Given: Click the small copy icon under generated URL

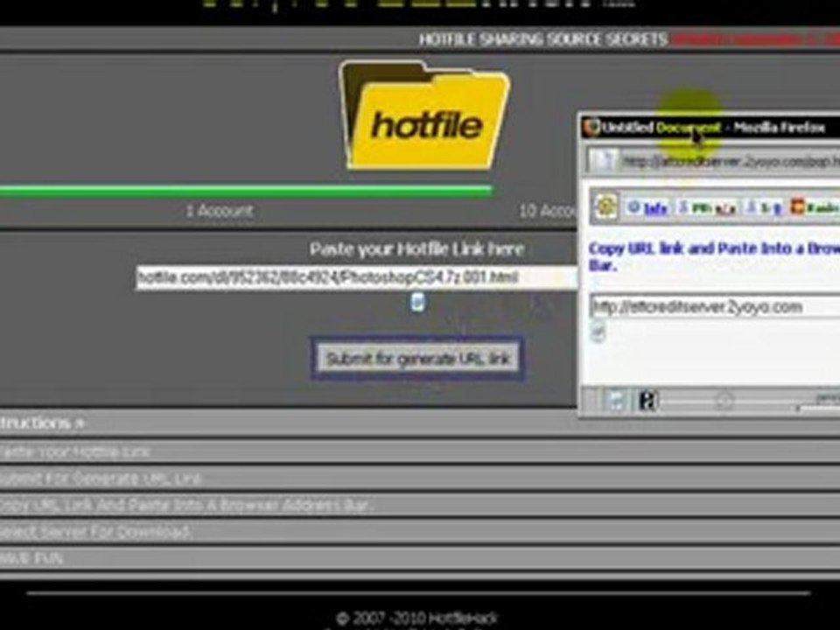Looking at the screenshot, I should (598, 332).
